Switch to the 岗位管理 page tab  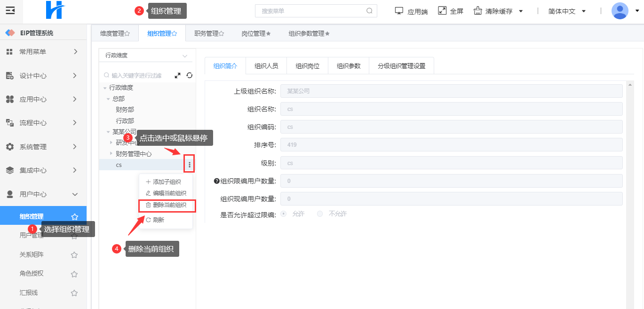[256, 33]
